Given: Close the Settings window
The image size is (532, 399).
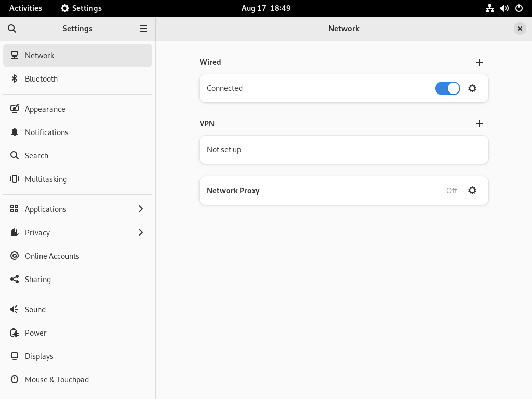Looking at the screenshot, I should 520,29.
